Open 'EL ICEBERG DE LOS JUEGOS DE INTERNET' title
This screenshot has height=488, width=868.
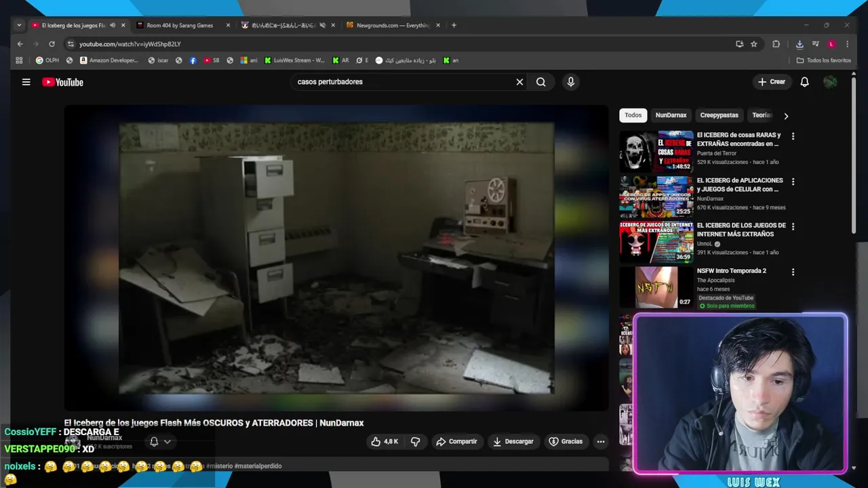pos(741,230)
